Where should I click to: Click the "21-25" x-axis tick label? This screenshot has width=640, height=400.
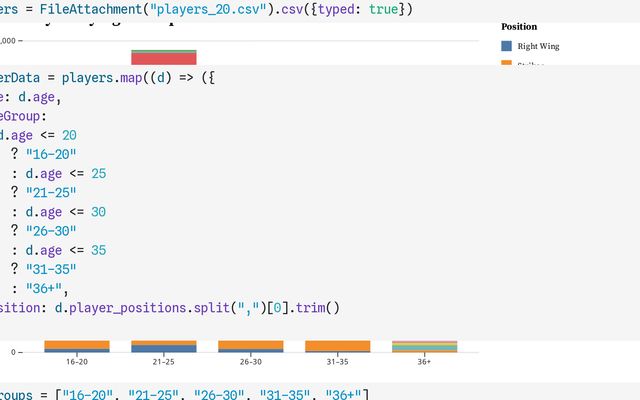point(164,362)
